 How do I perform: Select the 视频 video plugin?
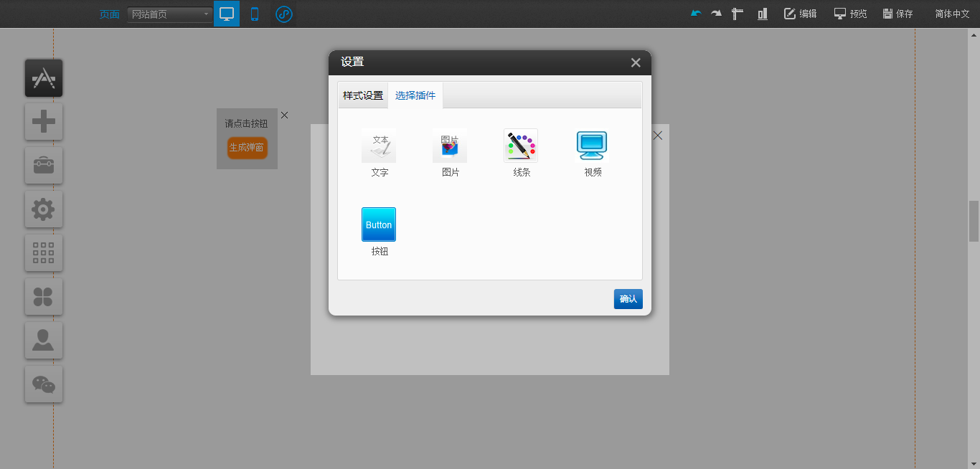pyautogui.click(x=592, y=146)
